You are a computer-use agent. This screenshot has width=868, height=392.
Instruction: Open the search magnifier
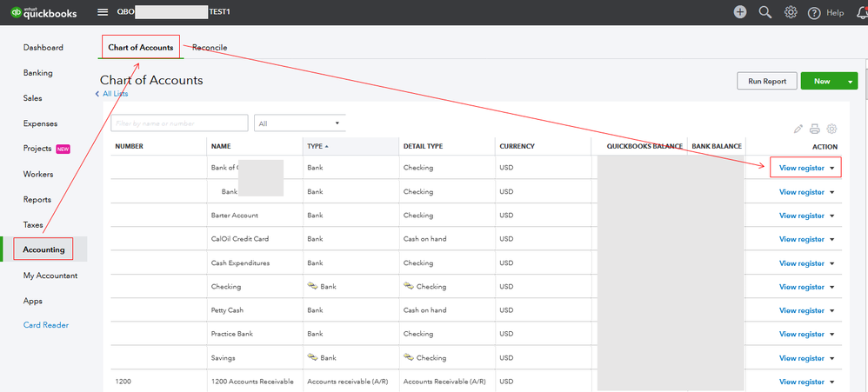tap(765, 12)
